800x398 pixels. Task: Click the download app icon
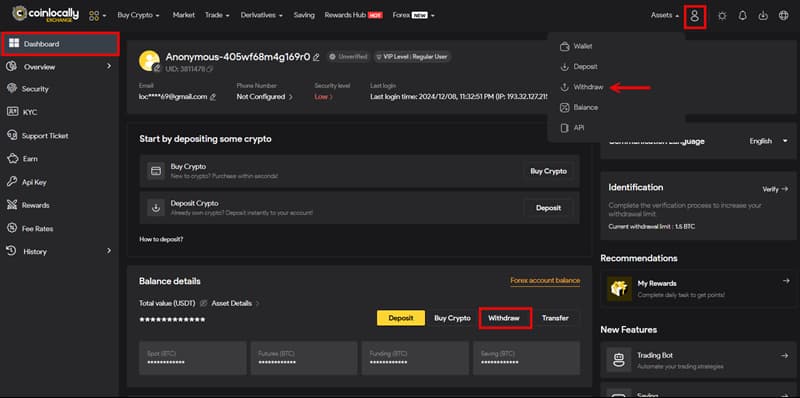click(763, 16)
